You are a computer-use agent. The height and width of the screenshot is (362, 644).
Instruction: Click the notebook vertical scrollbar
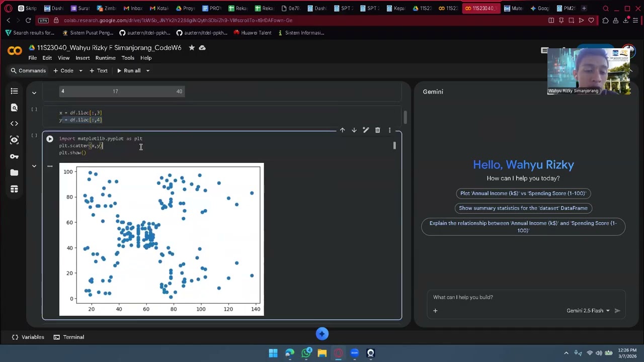click(405, 117)
